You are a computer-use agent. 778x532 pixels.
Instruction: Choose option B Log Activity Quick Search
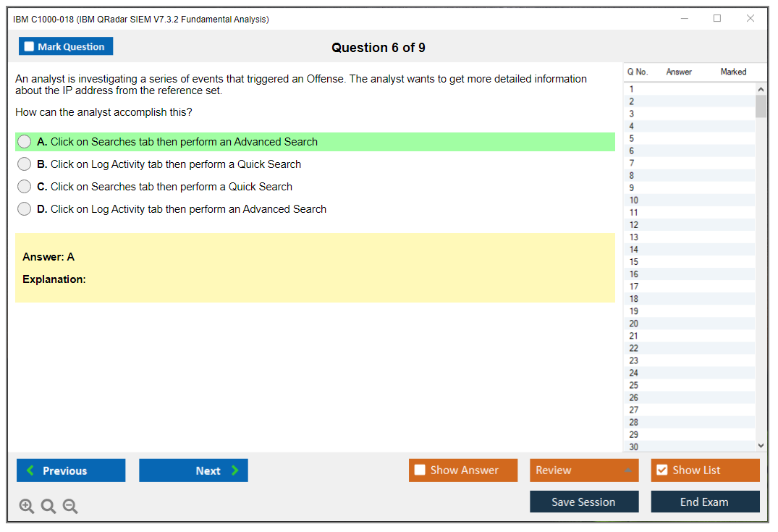point(24,164)
